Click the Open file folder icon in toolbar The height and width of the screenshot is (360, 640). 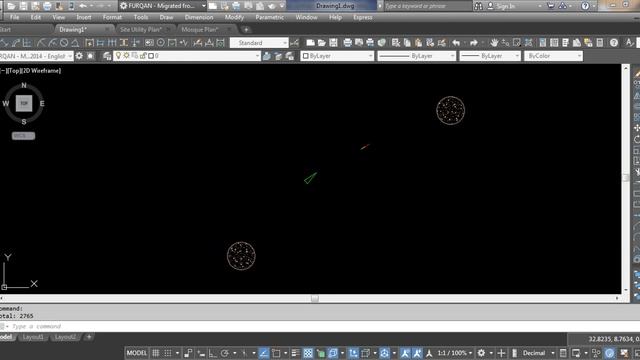[x=322, y=43]
